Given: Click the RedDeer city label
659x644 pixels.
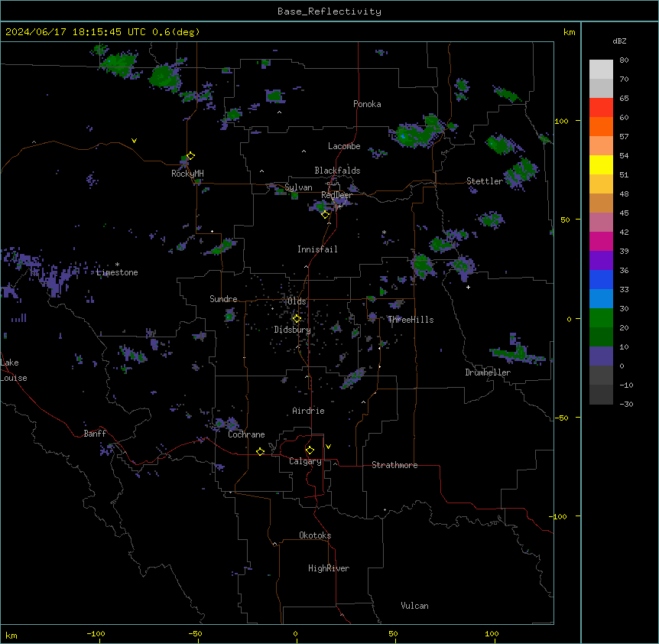Looking at the screenshot, I should click(337, 195).
